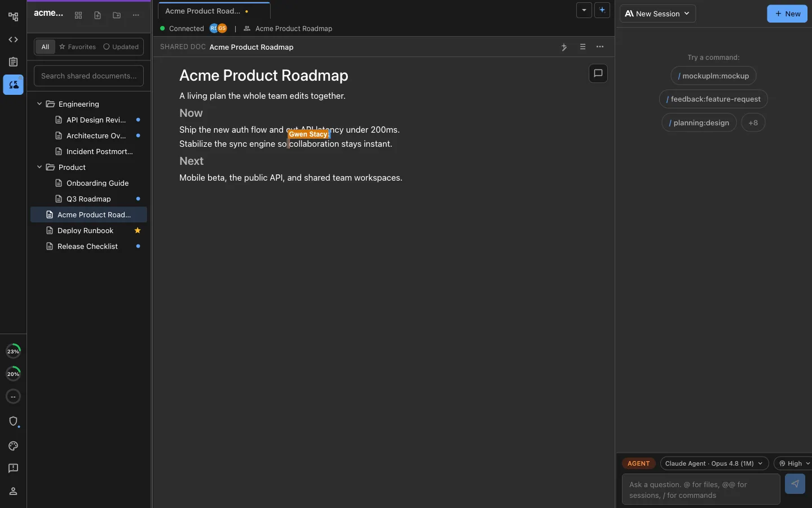Open the feedback speech bubble icon
The height and width of the screenshot is (508, 812).
[x=13, y=468]
